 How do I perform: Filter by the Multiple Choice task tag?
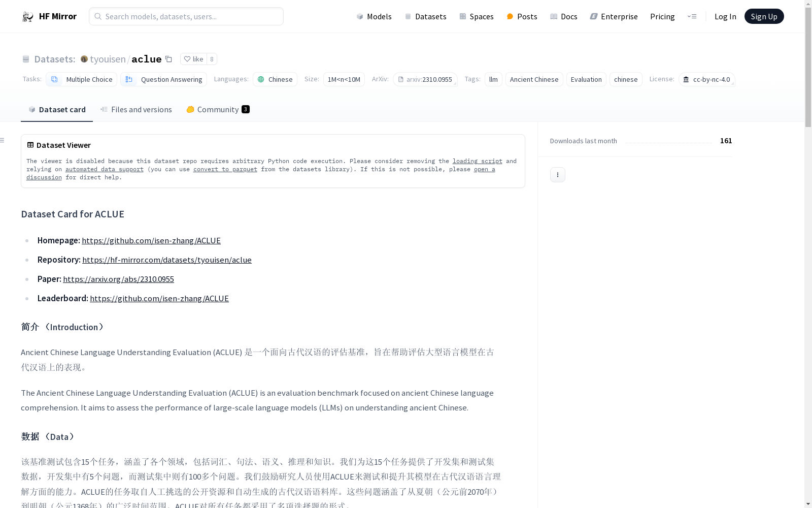coord(81,79)
